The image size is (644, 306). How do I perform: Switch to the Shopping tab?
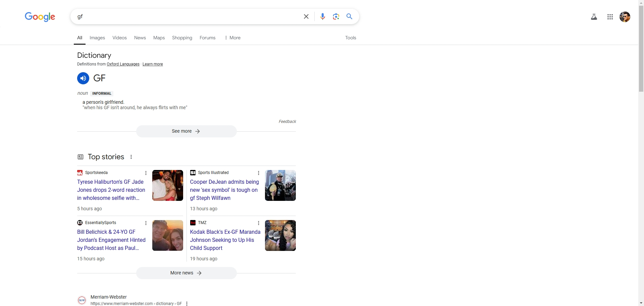pos(182,38)
